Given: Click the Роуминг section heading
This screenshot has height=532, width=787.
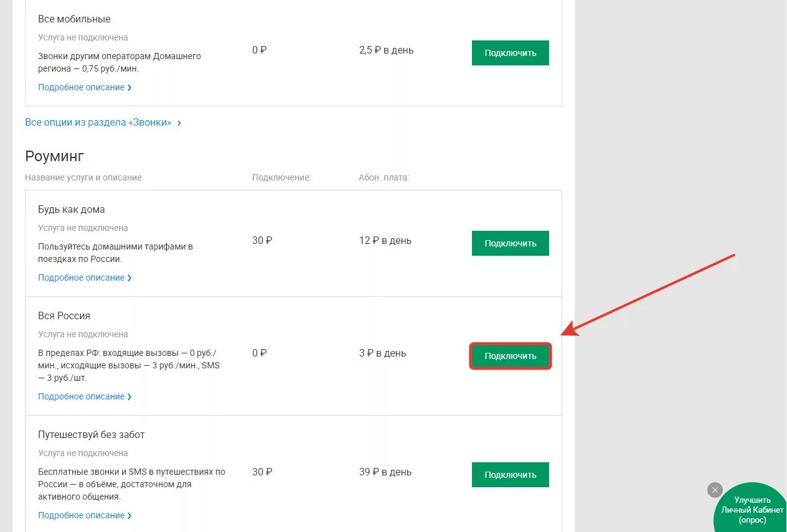Looking at the screenshot, I should 55,156.
